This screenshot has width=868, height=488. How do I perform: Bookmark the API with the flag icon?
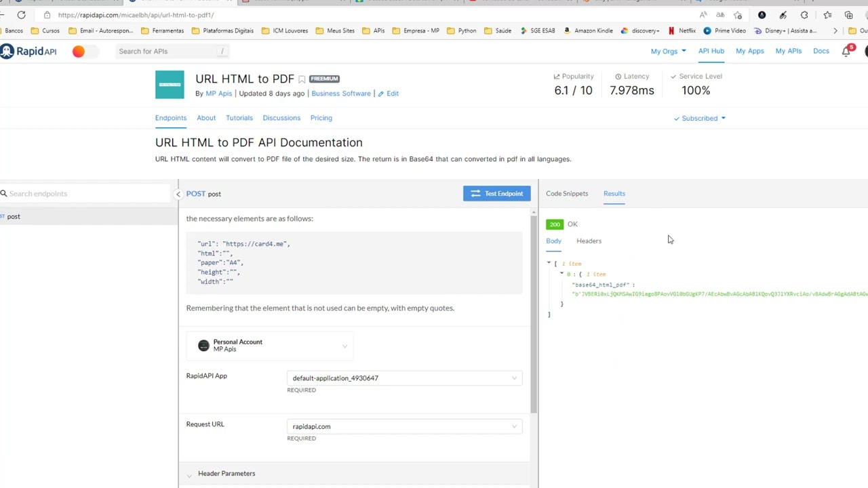click(302, 79)
